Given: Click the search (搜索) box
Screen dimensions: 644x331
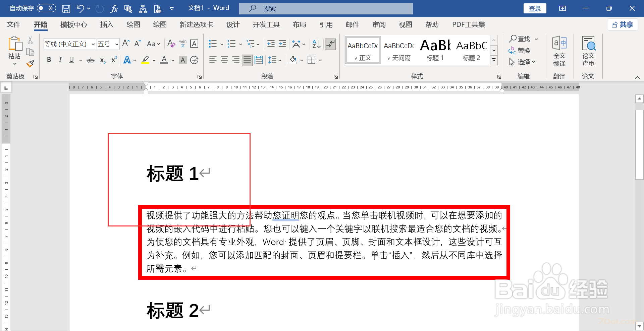Looking at the screenshot, I should tap(326, 8).
